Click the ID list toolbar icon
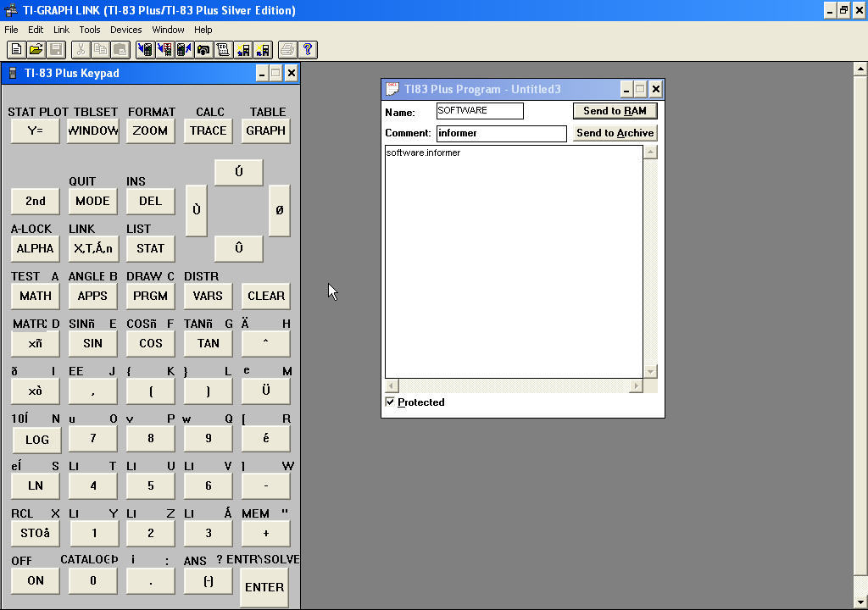Image resolution: width=868 pixels, height=610 pixels. (223, 50)
